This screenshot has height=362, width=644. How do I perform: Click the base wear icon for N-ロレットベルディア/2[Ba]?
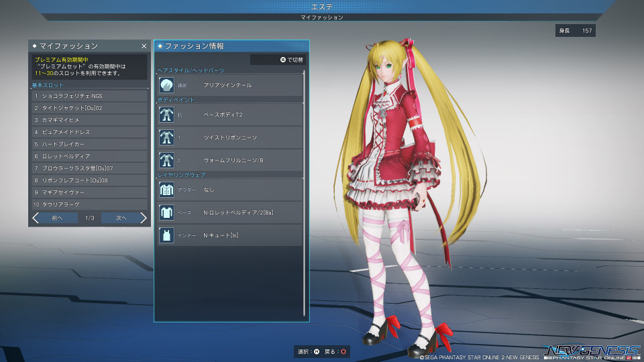tap(166, 213)
